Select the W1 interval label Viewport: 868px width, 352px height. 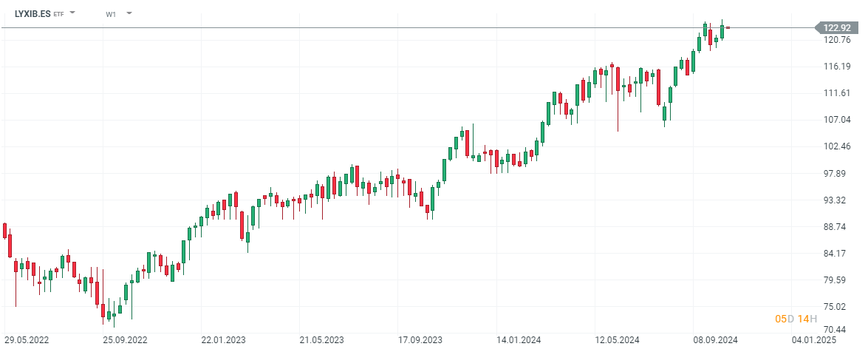(112, 14)
